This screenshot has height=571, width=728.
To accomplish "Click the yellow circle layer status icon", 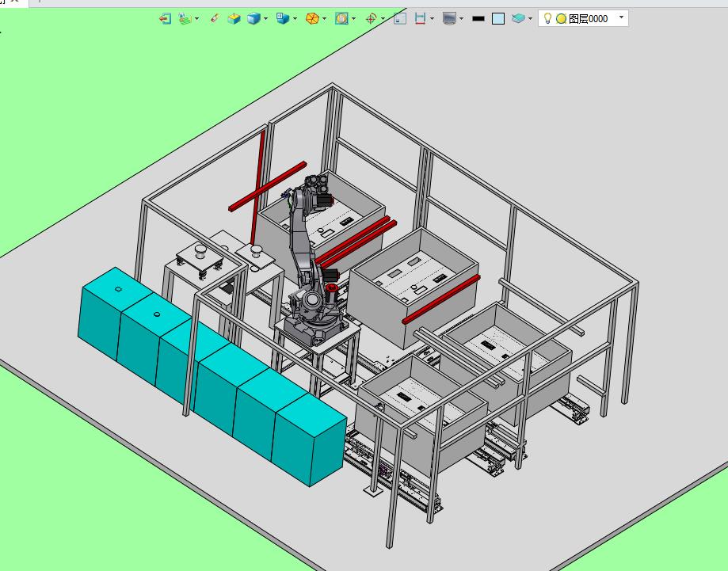I will click(562, 18).
